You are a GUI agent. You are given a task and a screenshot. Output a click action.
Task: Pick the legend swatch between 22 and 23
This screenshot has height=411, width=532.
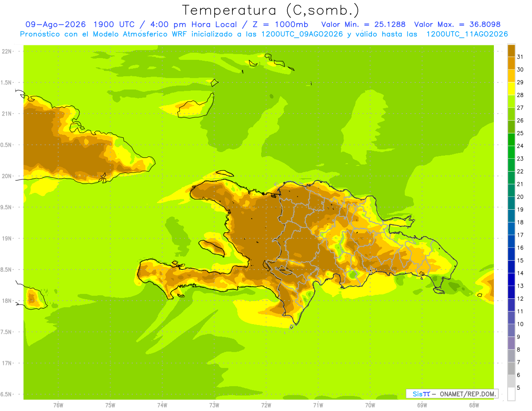pos(511,165)
